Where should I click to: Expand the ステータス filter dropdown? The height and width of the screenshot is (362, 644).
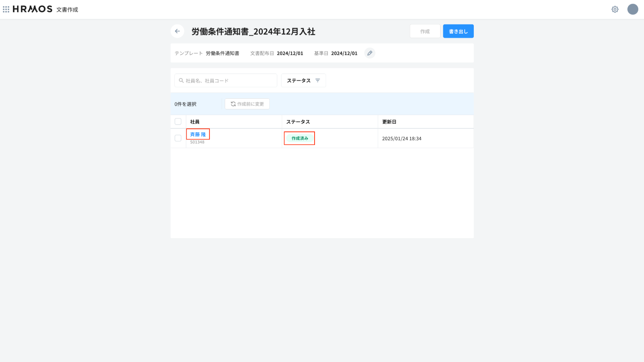pyautogui.click(x=303, y=80)
